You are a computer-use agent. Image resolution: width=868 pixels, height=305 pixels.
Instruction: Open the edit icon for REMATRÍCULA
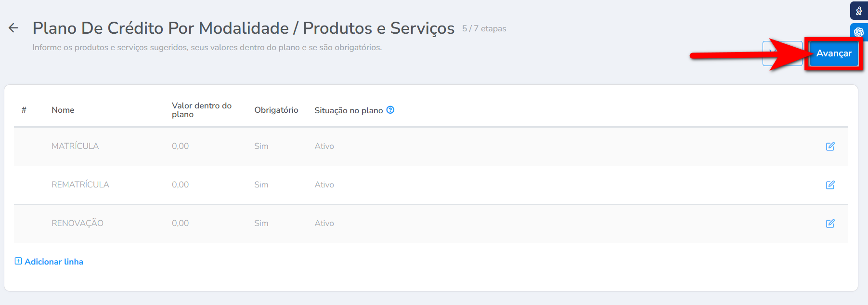[830, 185]
